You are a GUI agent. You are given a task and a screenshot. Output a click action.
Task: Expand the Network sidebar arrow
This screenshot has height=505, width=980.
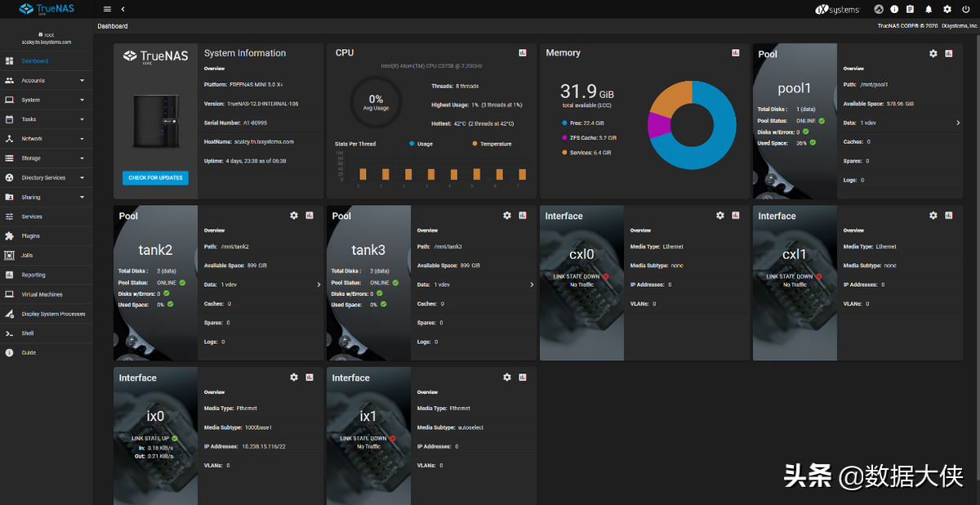pyautogui.click(x=82, y=139)
